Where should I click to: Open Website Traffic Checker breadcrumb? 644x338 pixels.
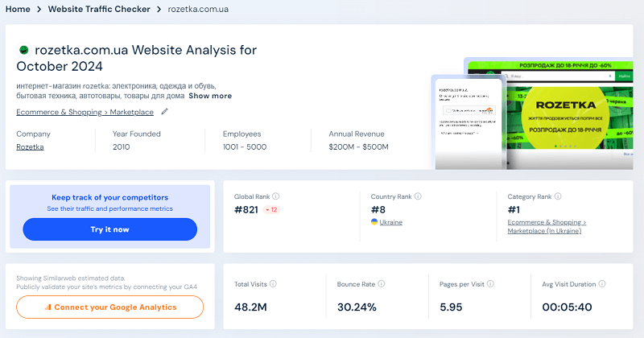[x=99, y=9]
